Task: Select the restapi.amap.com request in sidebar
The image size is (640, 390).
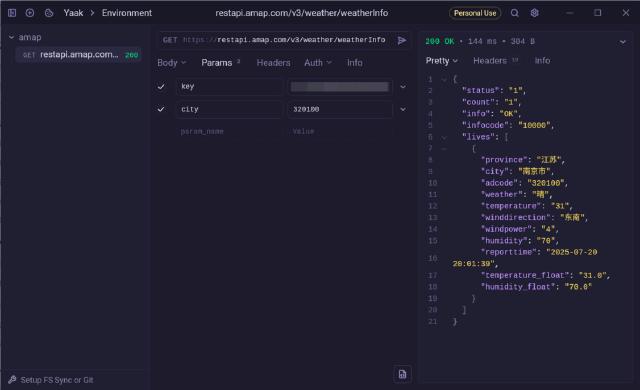Action: (78, 55)
